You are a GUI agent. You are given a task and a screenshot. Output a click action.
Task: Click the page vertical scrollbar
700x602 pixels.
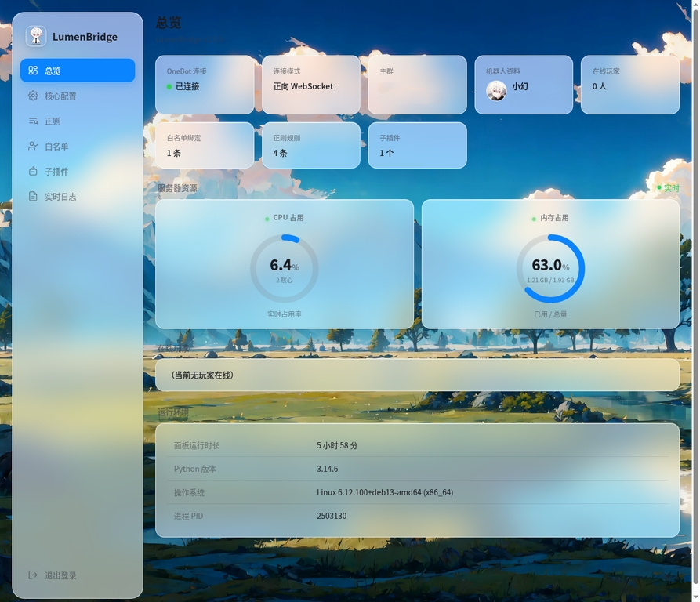(695, 297)
